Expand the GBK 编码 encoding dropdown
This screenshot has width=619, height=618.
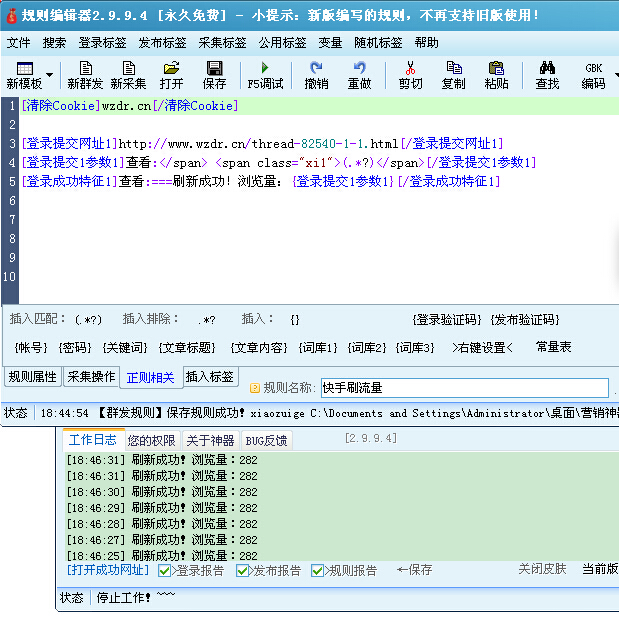pyautogui.click(x=616, y=75)
